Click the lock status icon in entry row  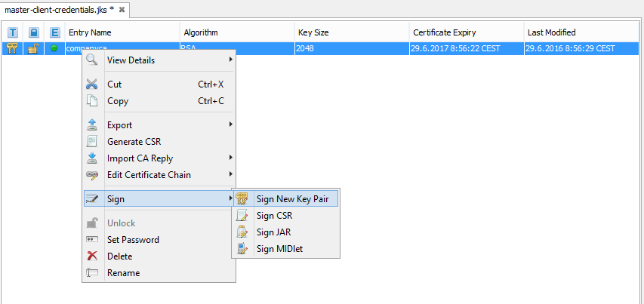click(x=33, y=48)
